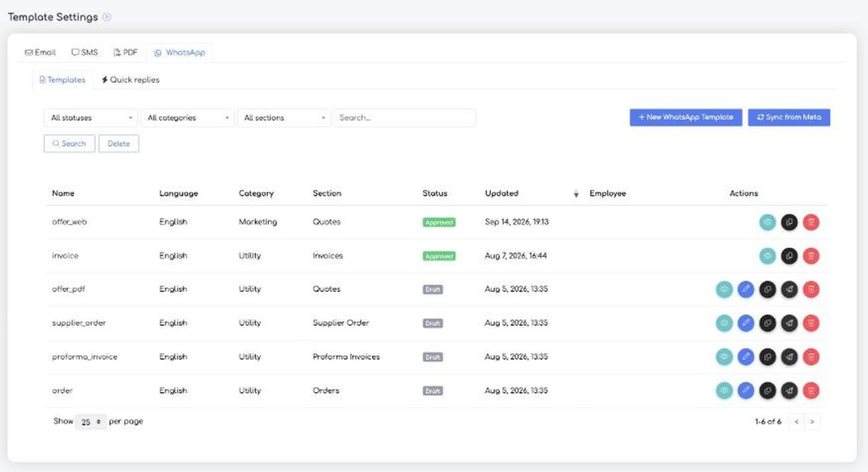Screen dimensions: 868x472
Task: Click the proforma_invoice template name
Action: [x=85, y=356]
